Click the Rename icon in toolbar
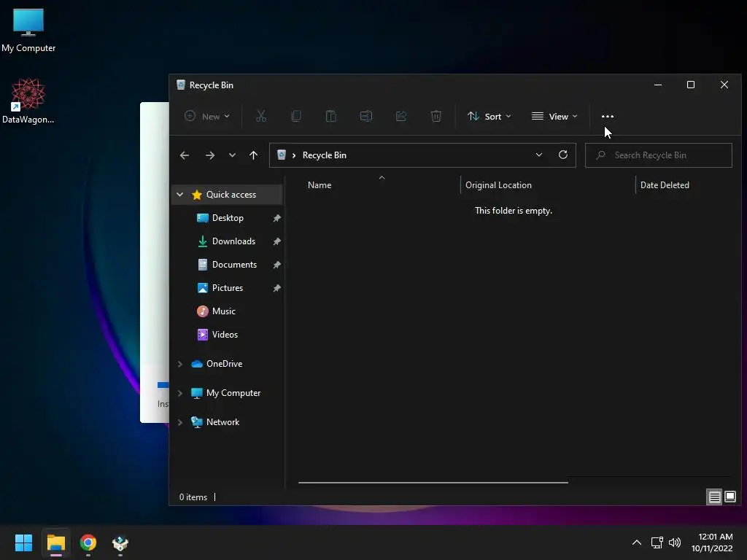This screenshot has height=560, width=747. [366, 116]
